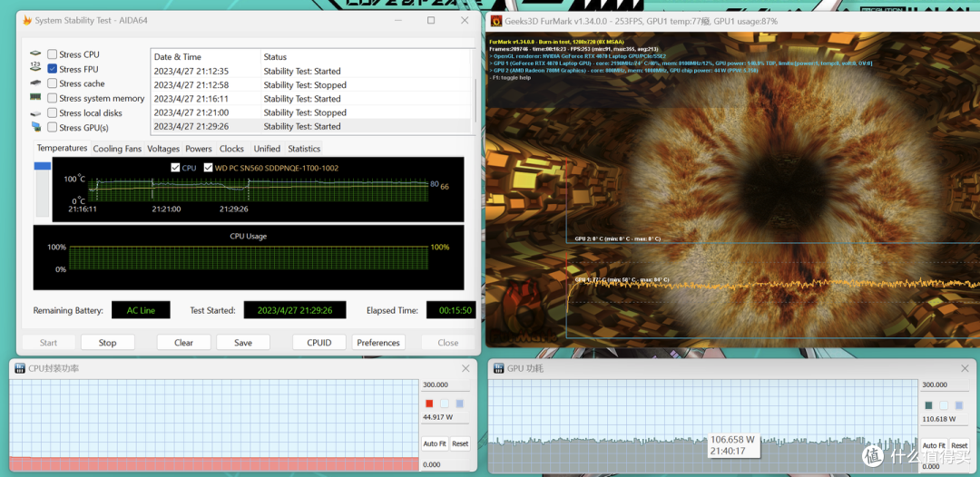Click the monitor icon beside Stress GPU(s)
The image size is (980, 477).
pyautogui.click(x=35, y=127)
